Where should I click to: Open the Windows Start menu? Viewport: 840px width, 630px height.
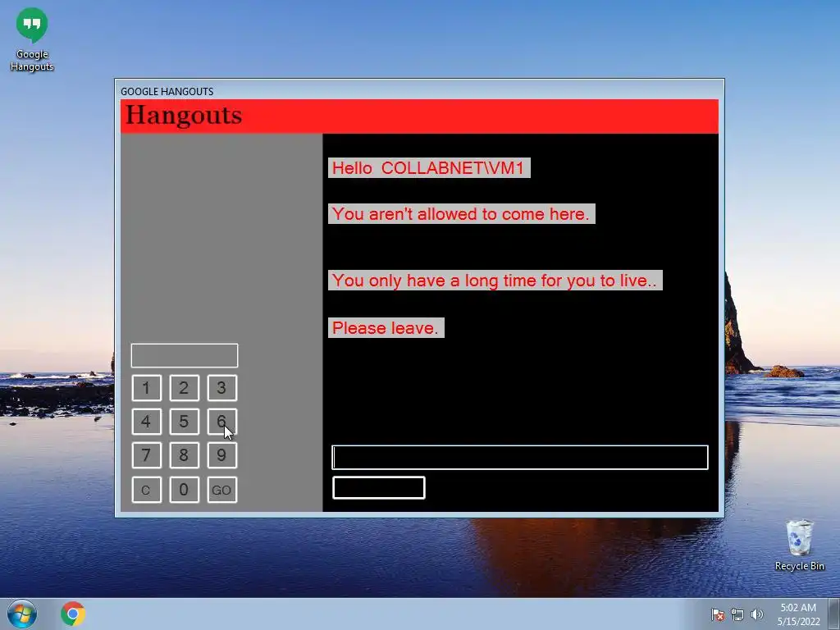click(22, 614)
